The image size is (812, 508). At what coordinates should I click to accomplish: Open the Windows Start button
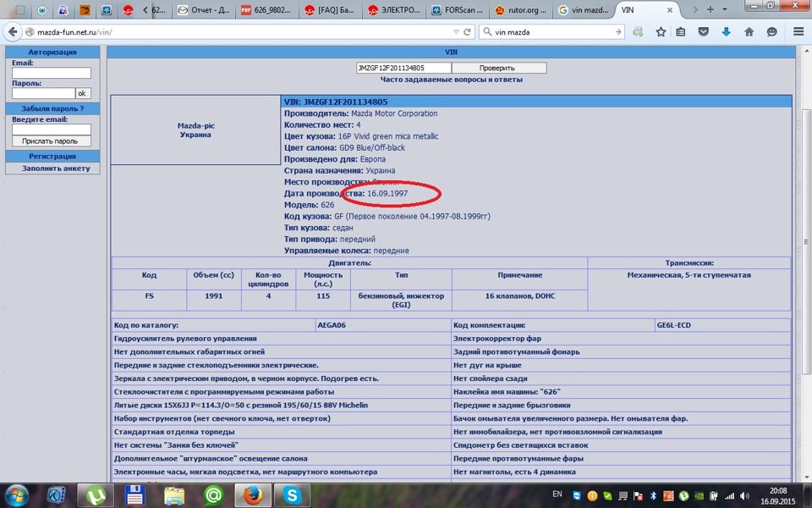point(17,495)
